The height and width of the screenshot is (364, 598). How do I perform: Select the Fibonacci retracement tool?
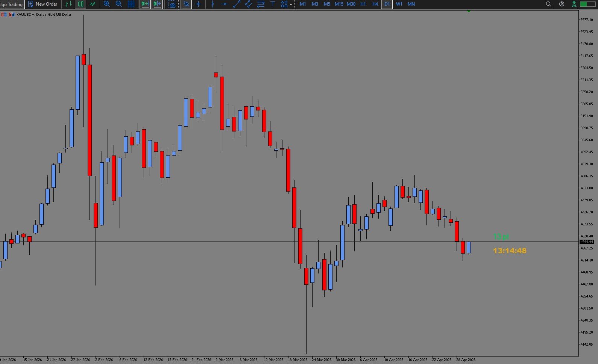pyautogui.click(x=261, y=4)
